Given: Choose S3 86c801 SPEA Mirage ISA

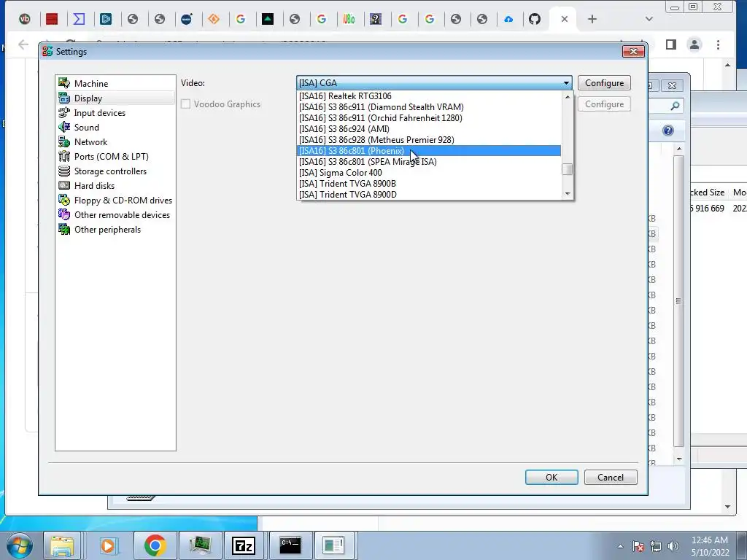Looking at the screenshot, I should click(x=429, y=162).
